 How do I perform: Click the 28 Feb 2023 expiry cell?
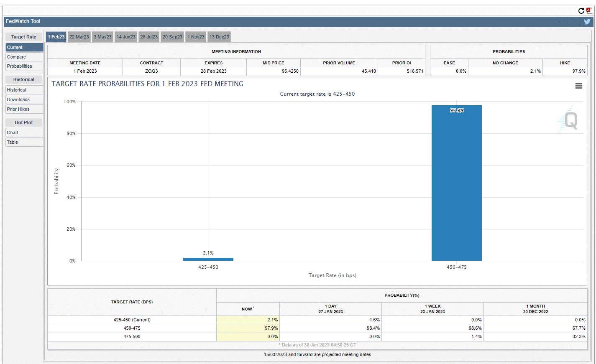click(x=213, y=71)
